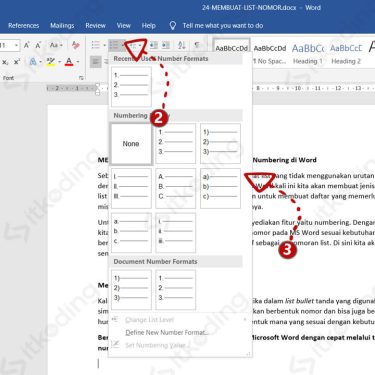This screenshot has width=375, height=375.
Task: Select the recently used 1. 2. 3. format
Action: (x=131, y=86)
